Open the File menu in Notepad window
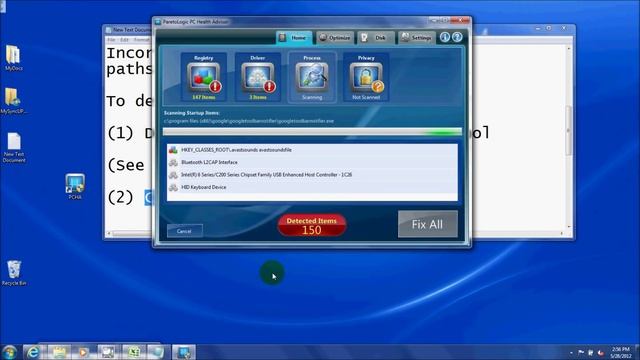 click(111, 40)
